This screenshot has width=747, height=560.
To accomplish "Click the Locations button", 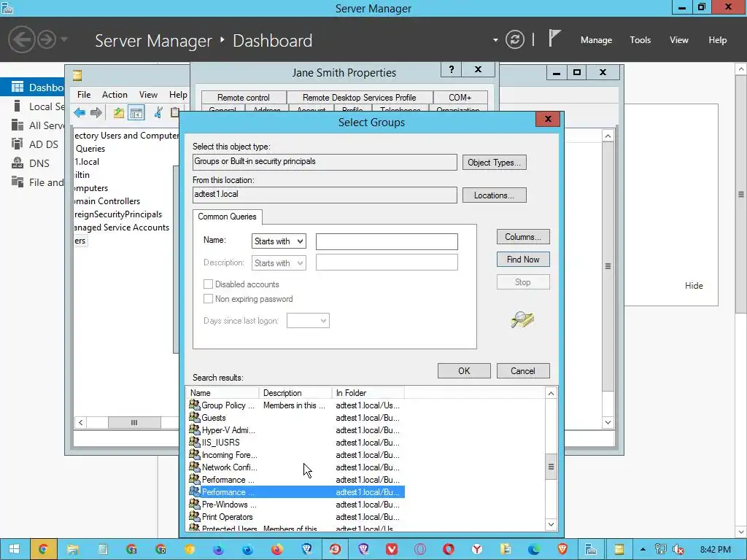I will (494, 195).
